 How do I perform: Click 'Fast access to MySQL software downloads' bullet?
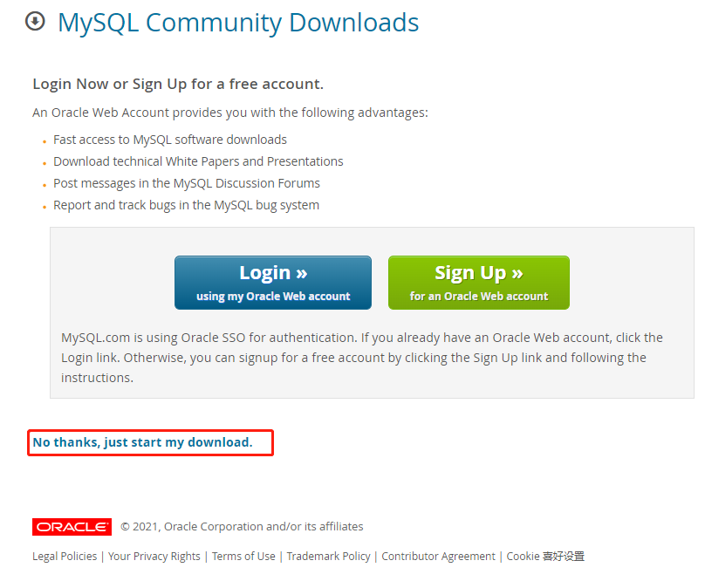170,140
